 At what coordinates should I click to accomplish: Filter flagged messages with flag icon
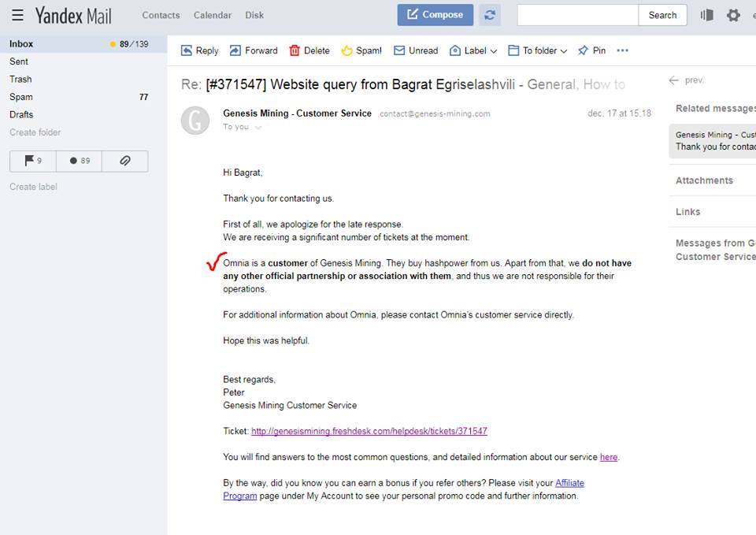click(x=33, y=161)
